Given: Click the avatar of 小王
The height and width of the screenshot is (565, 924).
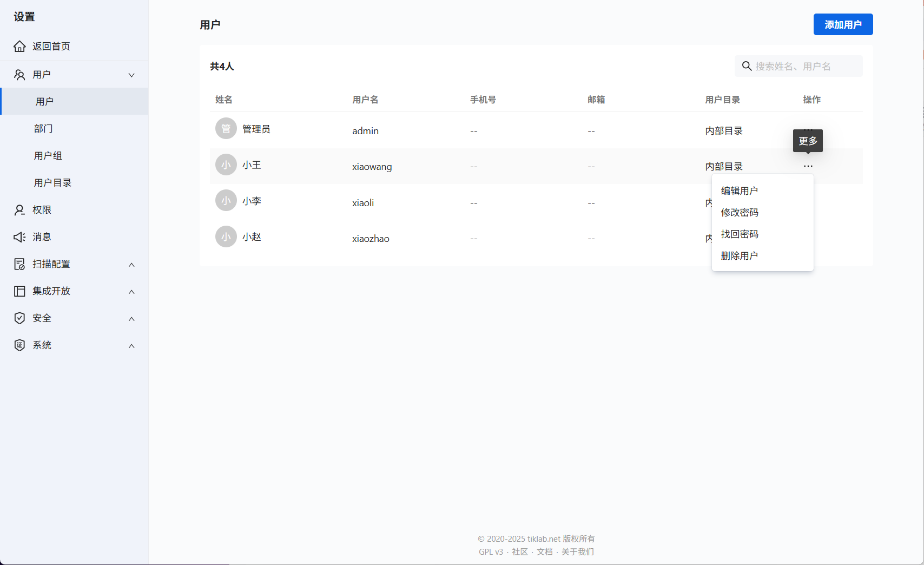Looking at the screenshot, I should pos(226,165).
